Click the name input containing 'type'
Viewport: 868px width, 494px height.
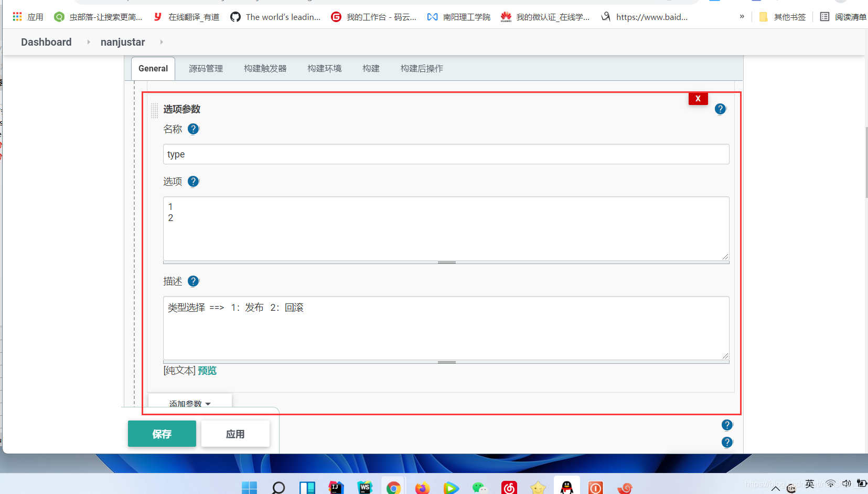(x=446, y=154)
